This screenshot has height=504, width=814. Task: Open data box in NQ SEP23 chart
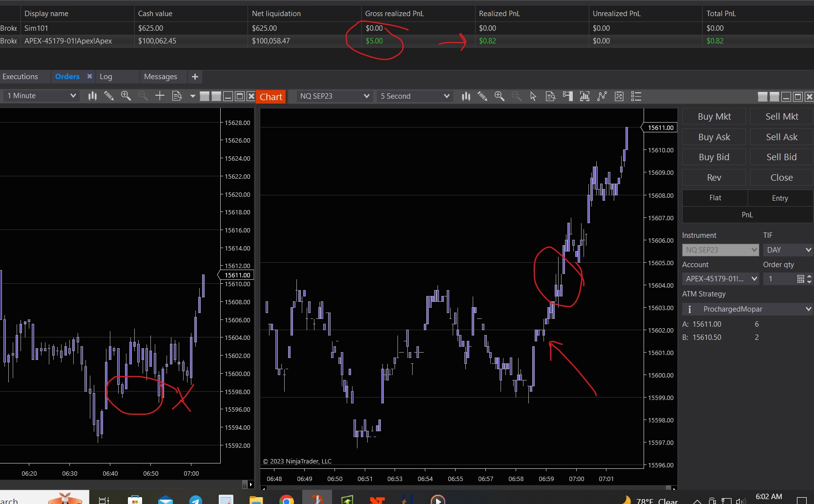pyautogui.click(x=550, y=96)
